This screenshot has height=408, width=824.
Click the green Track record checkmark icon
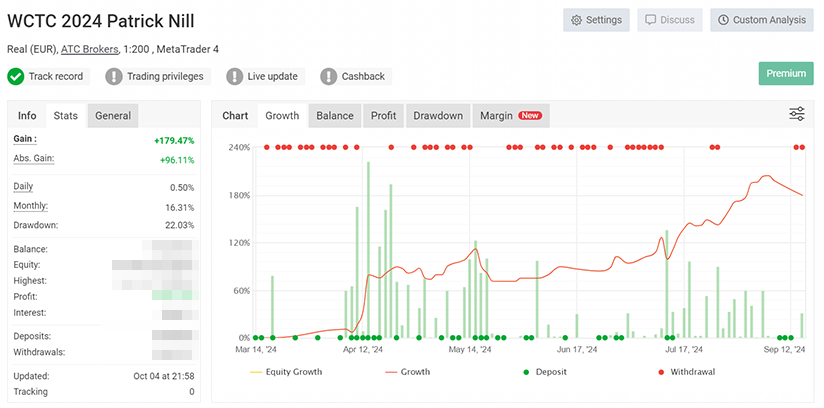[x=16, y=76]
